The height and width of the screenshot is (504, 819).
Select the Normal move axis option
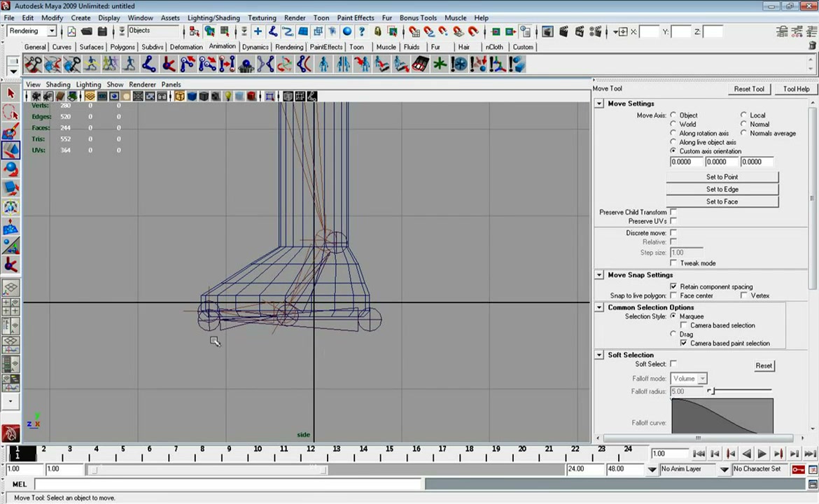[744, 124]
